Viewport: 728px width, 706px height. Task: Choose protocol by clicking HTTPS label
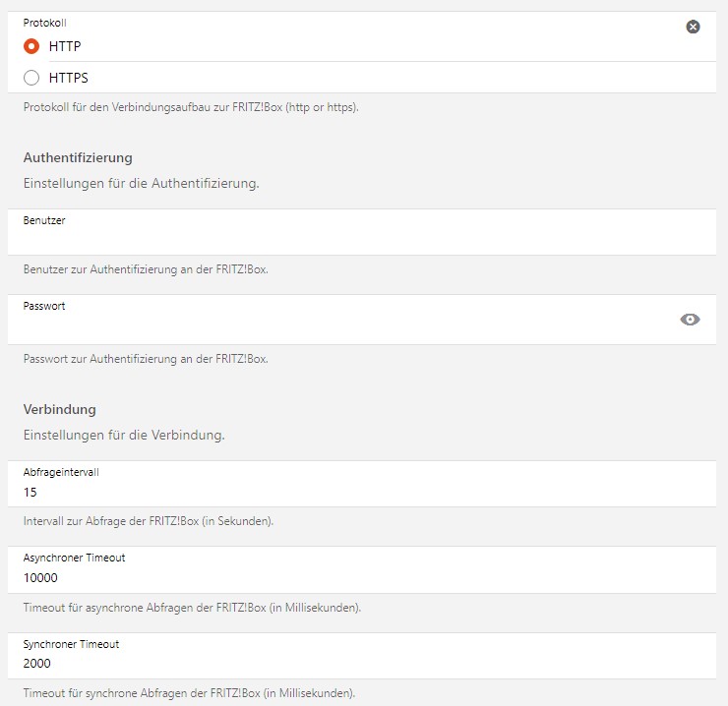coord(68,78)
